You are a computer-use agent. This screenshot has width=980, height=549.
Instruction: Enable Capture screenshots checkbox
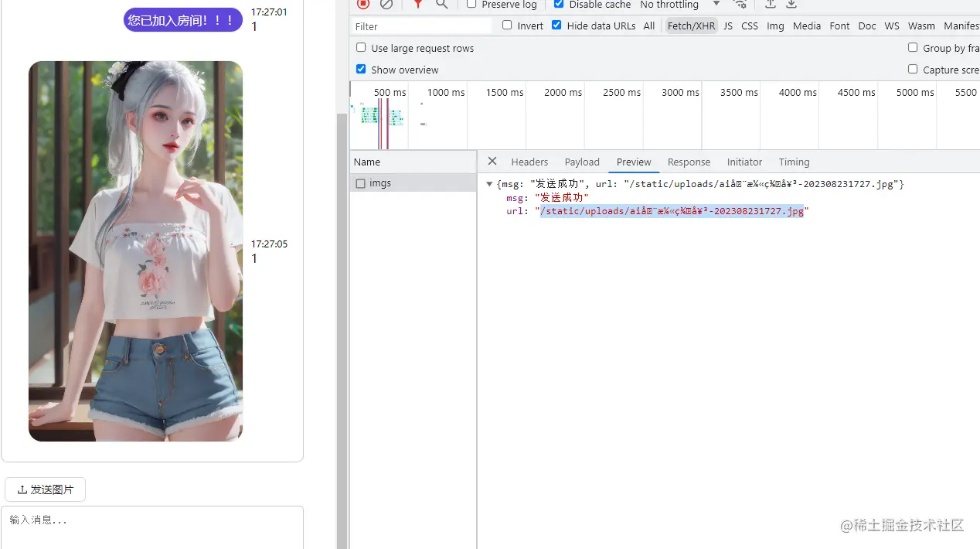pyautogui.click(x=913, y=70)
